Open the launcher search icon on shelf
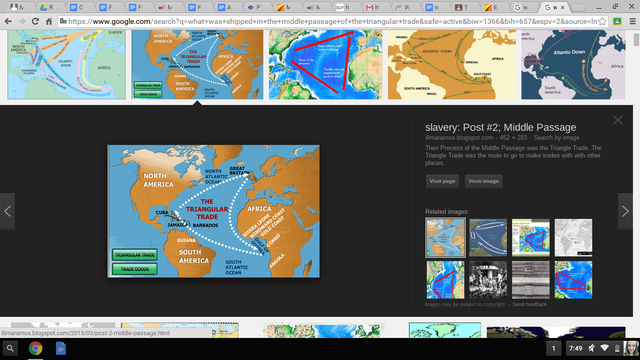 click(10, 349)
